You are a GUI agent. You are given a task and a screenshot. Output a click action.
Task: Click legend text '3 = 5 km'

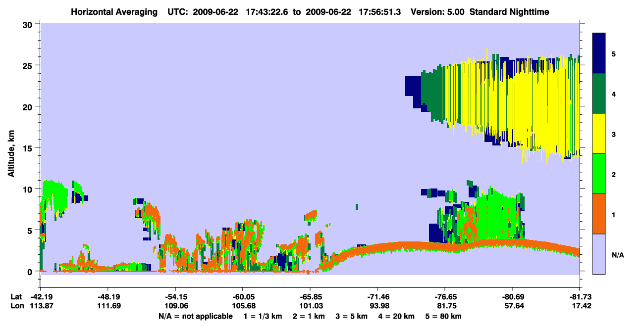coord(352,316)
